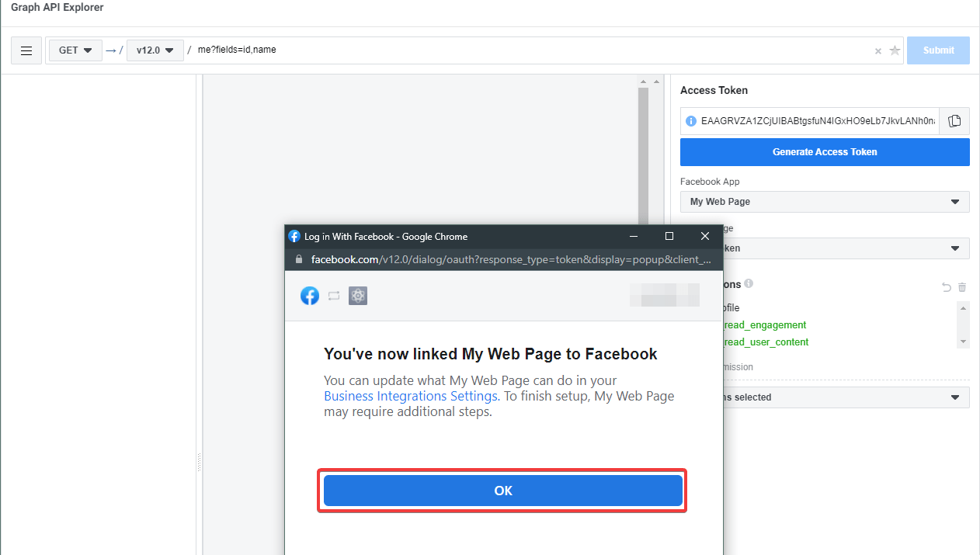Expand the User or Page token dropdown
Image resolution: width=980 pixels, height=555 pixels.
pyautogui.click(x=846, y=248)
